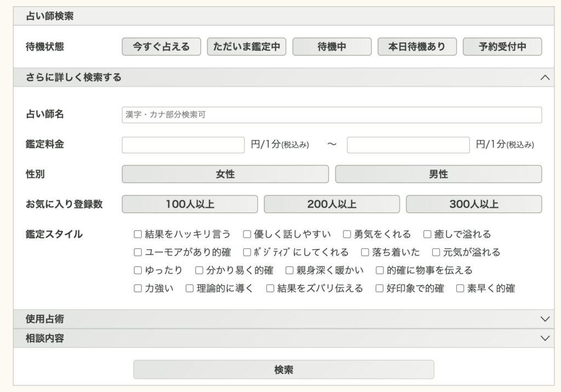The width and height of the screenshot is (561, 392).
Task: Toggle the 癒しで溢れる checkbox
Action: pyautogui.click(x=427, y=234)
